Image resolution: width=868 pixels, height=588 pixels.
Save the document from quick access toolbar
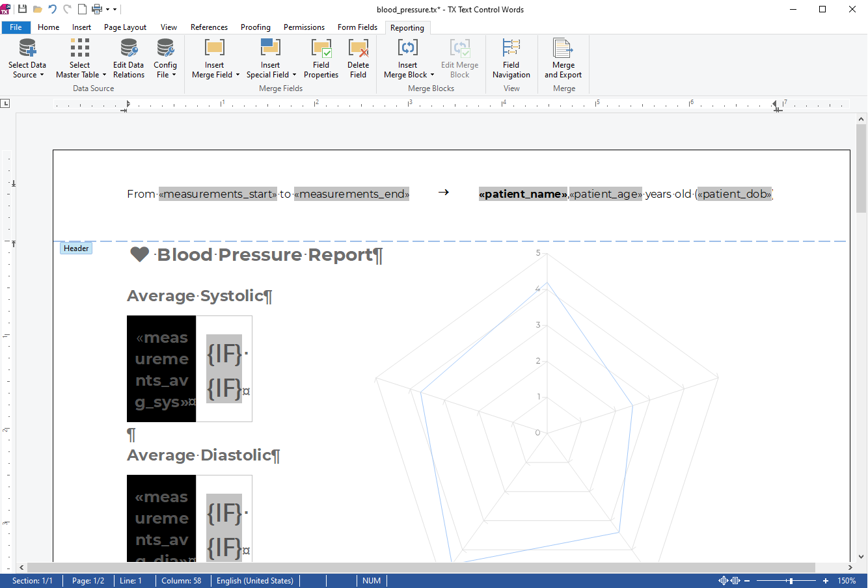22,9
